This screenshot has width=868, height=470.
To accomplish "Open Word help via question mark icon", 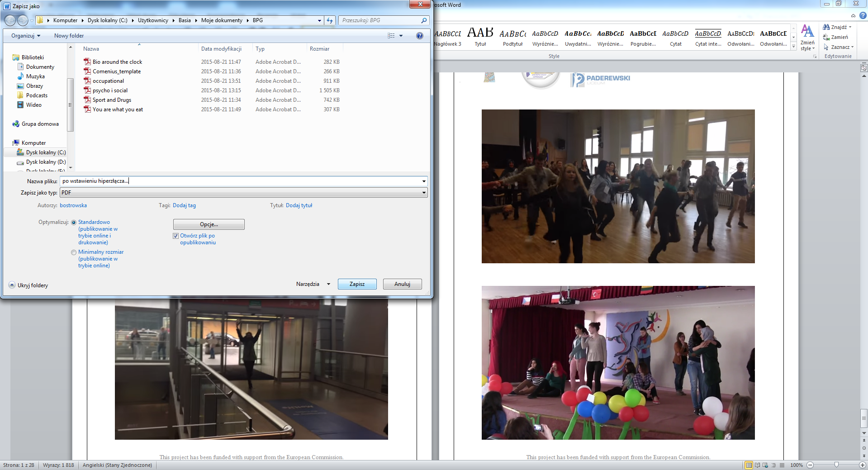I will click(863, 15).
